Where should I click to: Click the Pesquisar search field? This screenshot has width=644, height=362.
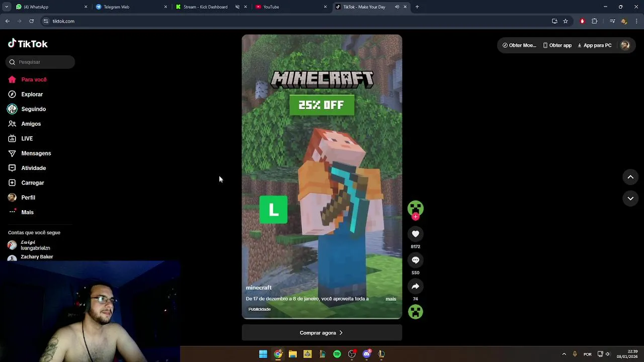tap(40, 62)
